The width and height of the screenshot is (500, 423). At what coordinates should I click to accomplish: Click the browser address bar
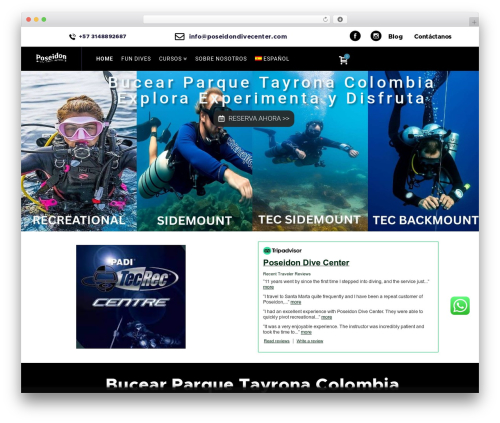coord(237,20)
